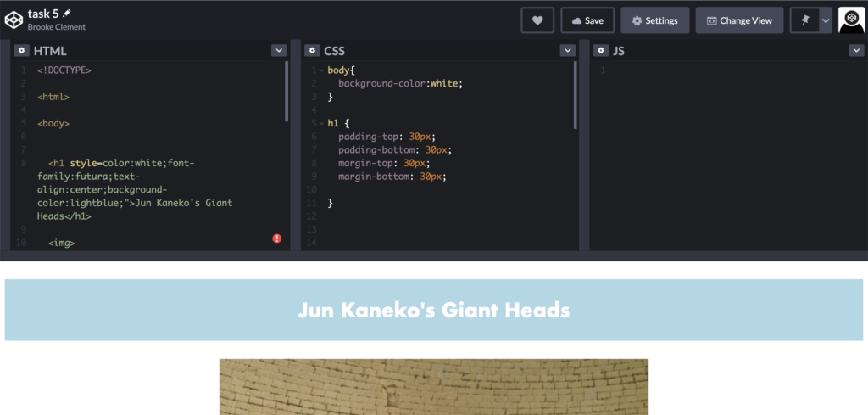
Task: Click the pin icon in the header
Action: 804,20
